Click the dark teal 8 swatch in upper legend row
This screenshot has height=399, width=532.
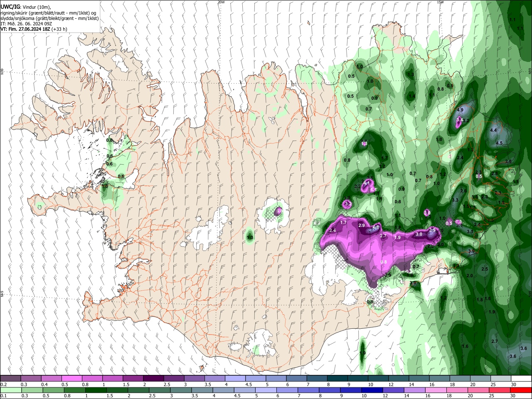pyautogui.click(x=337, y=379)
